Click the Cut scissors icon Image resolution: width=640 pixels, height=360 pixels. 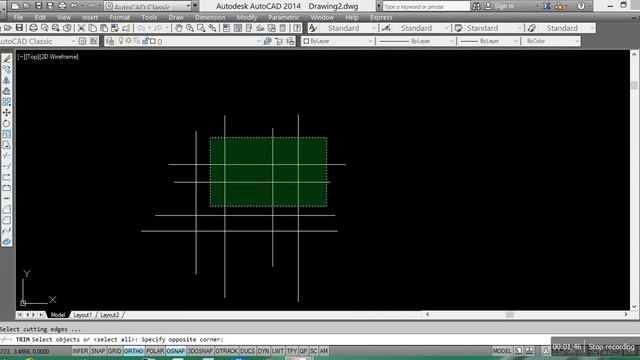point(81,28)
